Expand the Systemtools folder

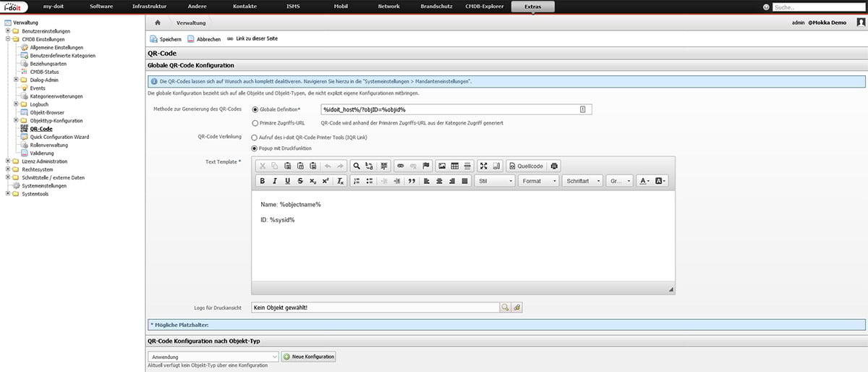pyautogui.click(x=7, y=193)
